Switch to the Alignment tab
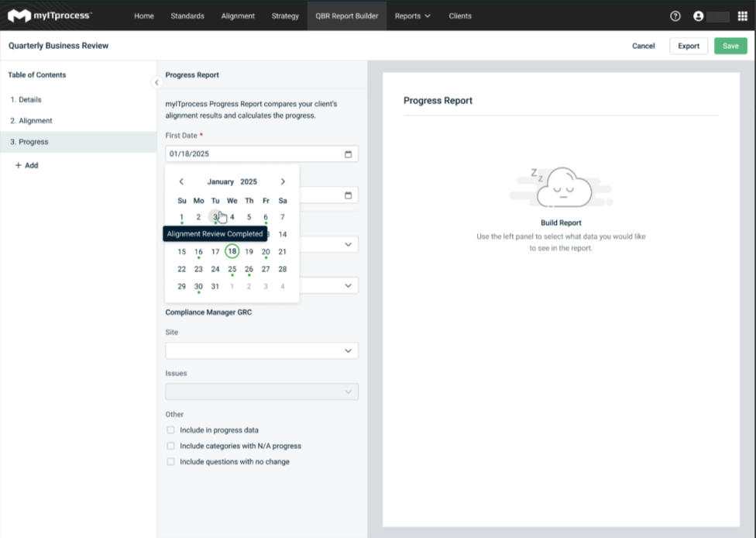756x538 pixels. pos(238,16)
